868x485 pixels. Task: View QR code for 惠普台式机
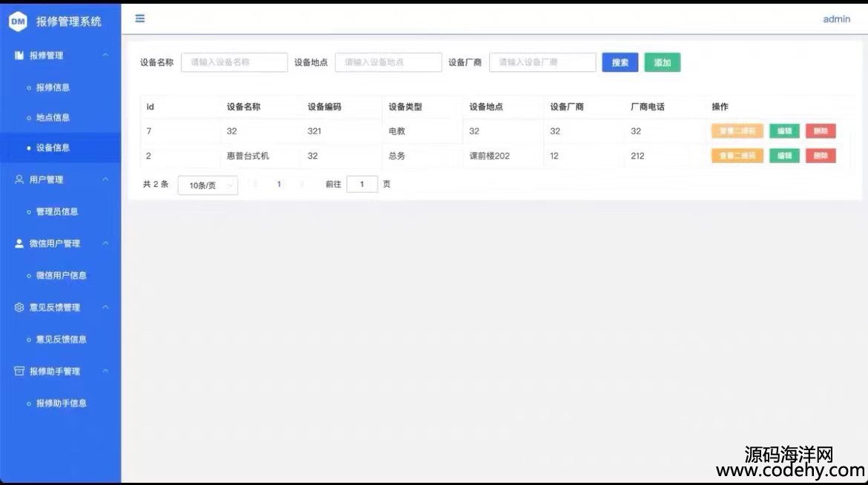pyautogui.click(x=737, y=156)
